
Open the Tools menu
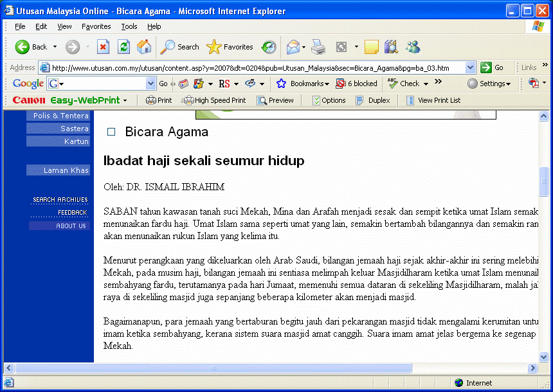[129, 26]
